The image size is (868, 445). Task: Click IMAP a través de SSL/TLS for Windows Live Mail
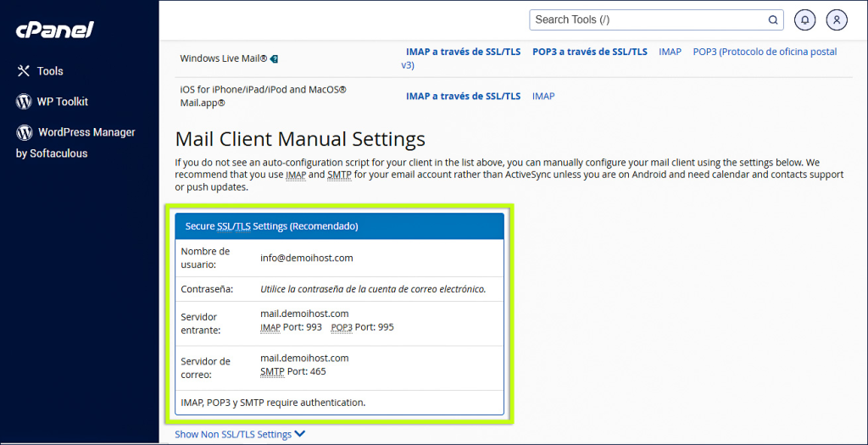pyautogui.click(x=463, y=52)
